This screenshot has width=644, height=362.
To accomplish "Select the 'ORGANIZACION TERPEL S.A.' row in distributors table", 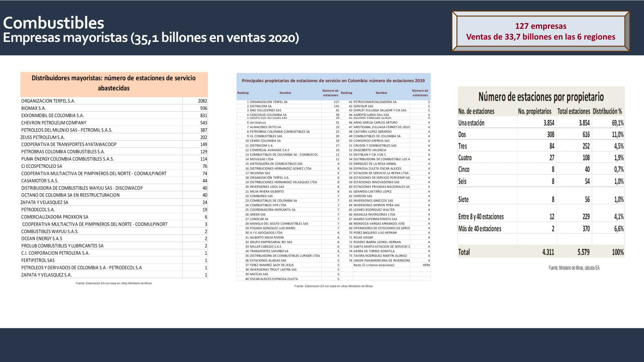I will (114, 101).
